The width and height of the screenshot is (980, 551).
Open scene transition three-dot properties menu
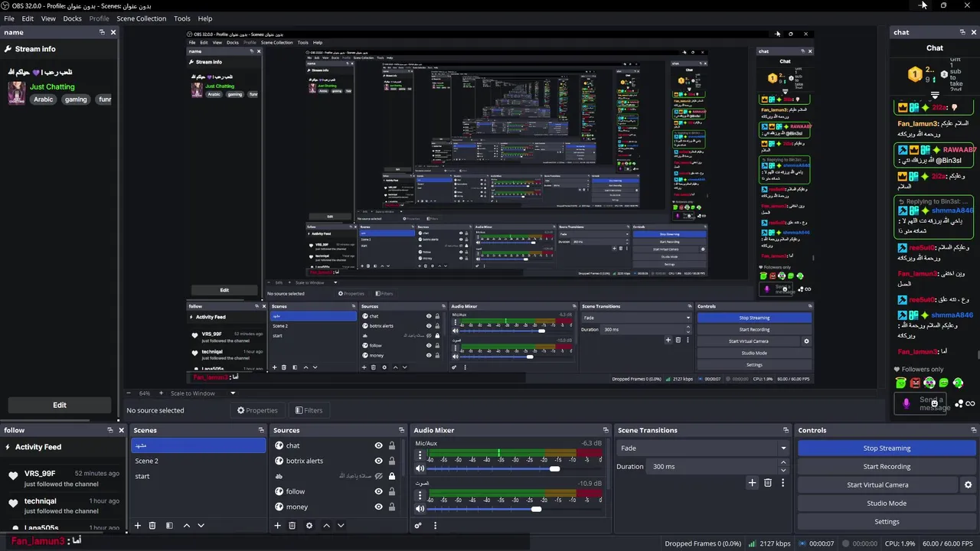(782, 483)
